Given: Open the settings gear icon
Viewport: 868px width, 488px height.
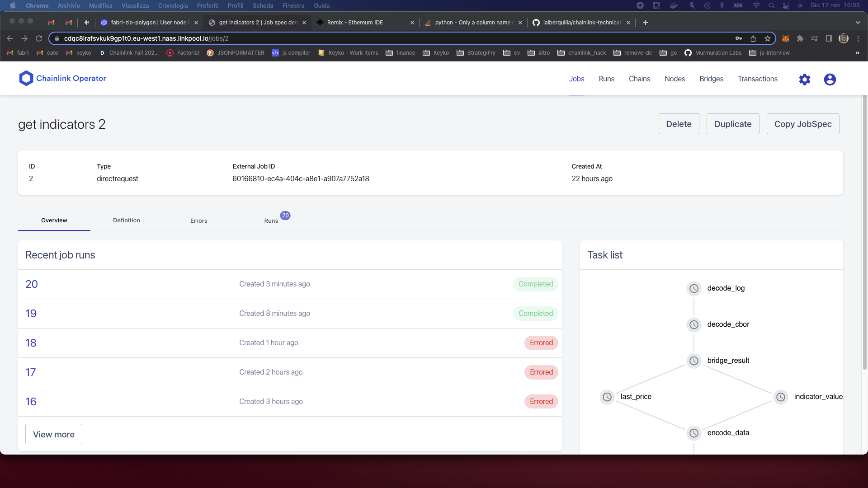Looking at the screenshot, I should coord(805,80).
